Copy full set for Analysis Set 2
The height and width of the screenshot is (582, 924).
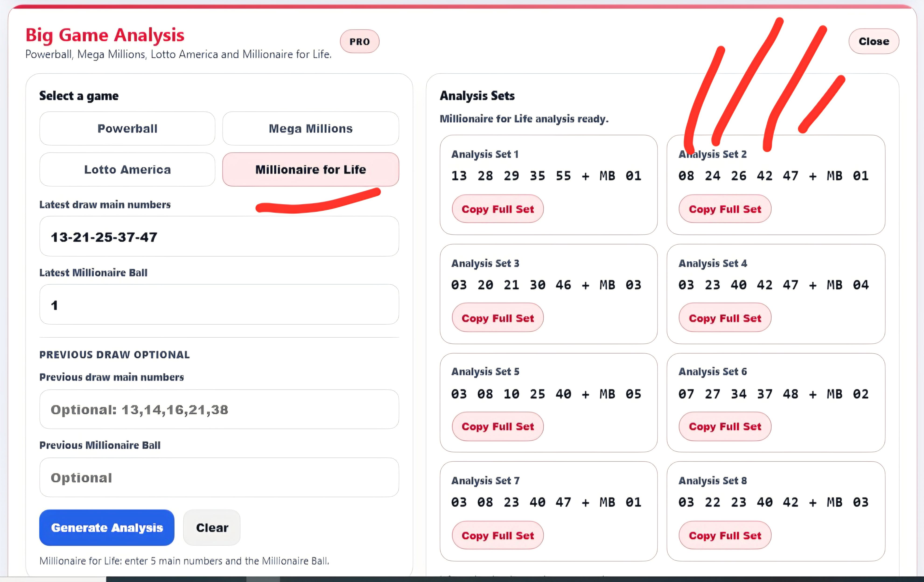pos(725,209)
